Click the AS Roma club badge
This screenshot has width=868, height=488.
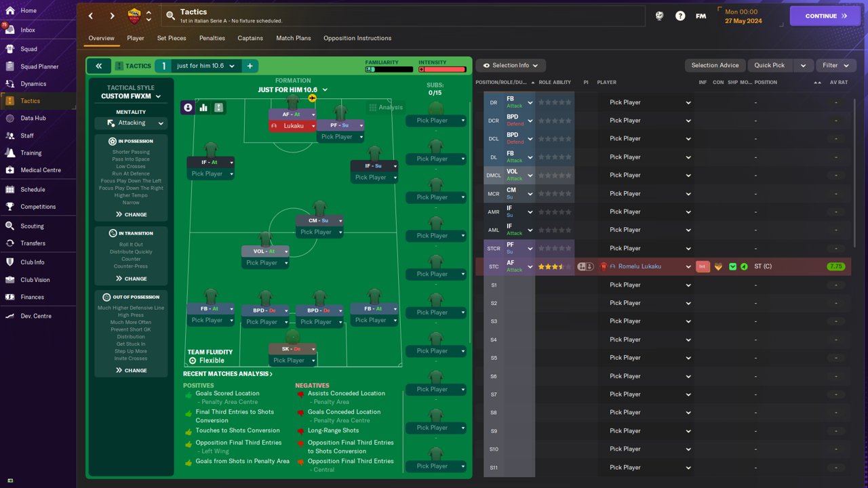tap(134, 16)
